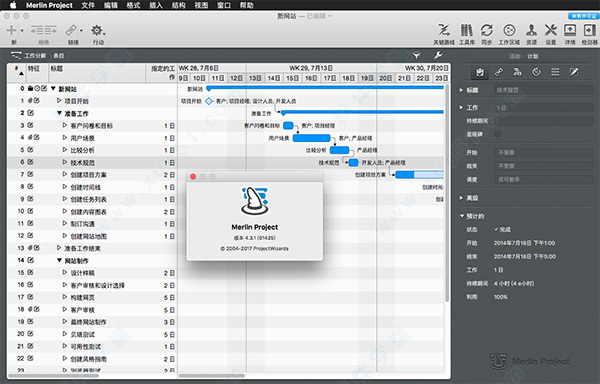Open the dropdown arrow next to the link icon
600x384 pixels.
(x=81, y=30)
